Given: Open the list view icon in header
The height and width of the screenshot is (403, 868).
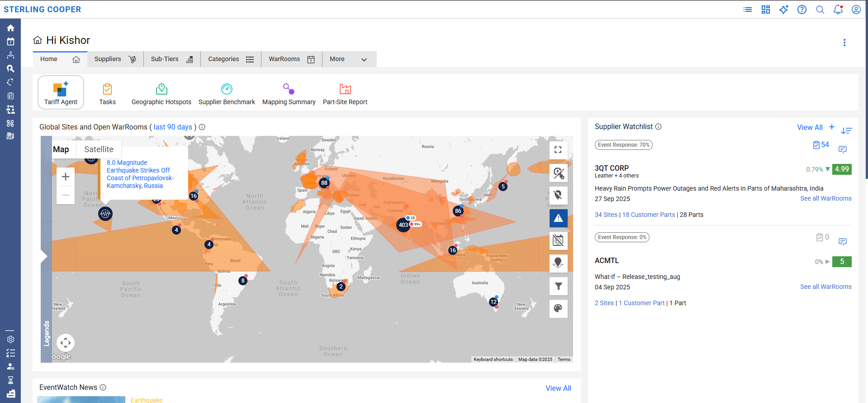Looking at the screenshot, I should (x=748, y=10).
